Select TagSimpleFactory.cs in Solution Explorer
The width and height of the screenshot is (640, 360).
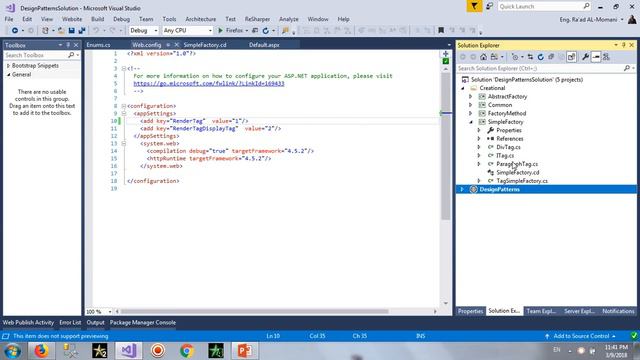tap(522, 181)
